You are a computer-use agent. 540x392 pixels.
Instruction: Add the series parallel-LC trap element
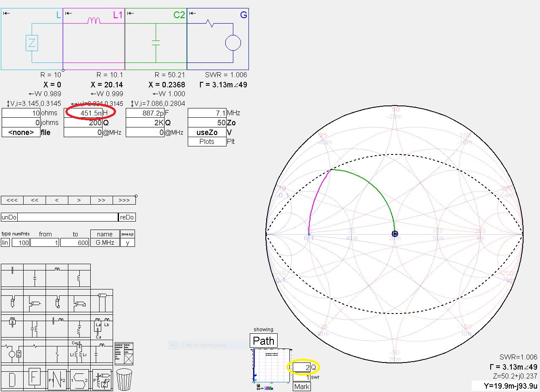(12, 327)
